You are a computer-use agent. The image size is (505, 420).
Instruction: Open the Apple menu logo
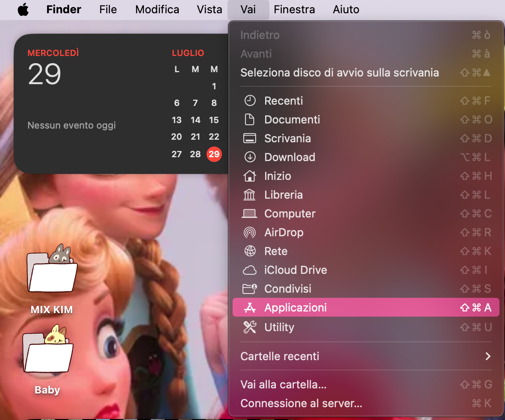[23, 10]
